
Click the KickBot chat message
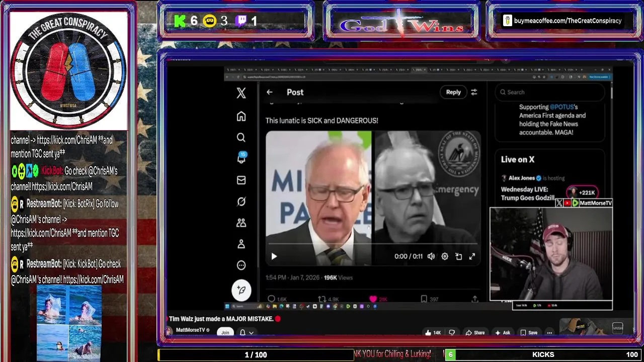tap(65, 178)
